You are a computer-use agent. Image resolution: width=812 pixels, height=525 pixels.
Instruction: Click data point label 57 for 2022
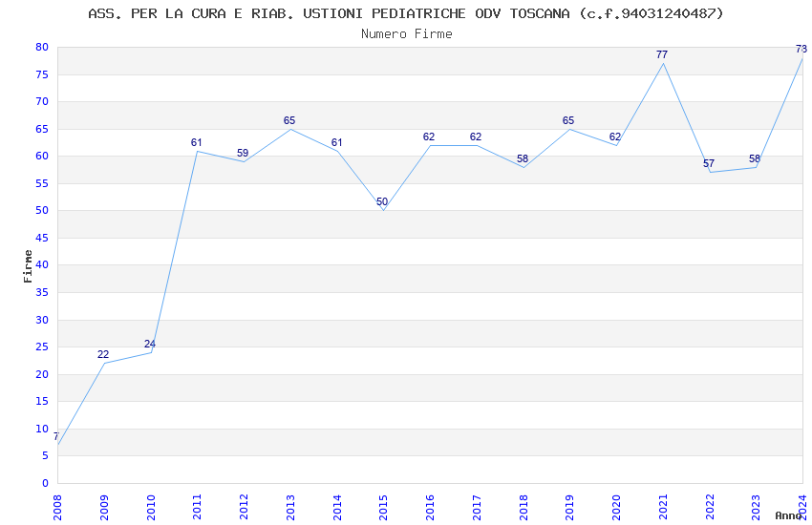click(x=709, y=163)
